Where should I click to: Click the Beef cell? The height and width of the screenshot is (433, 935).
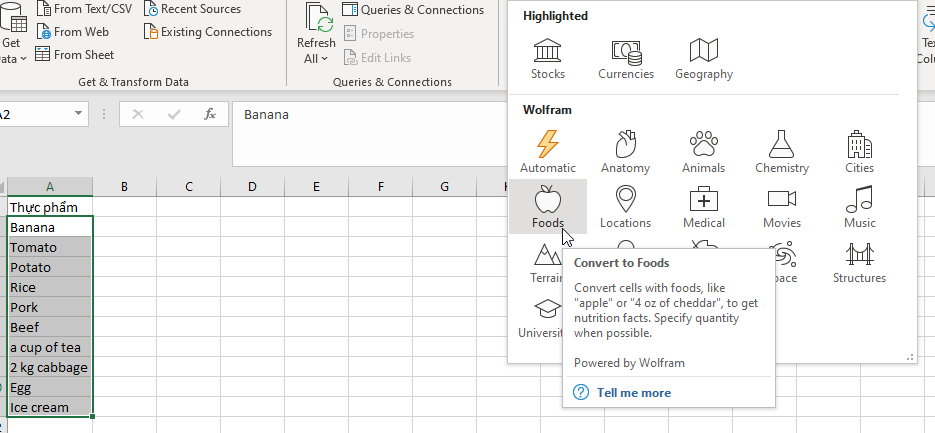50,327
